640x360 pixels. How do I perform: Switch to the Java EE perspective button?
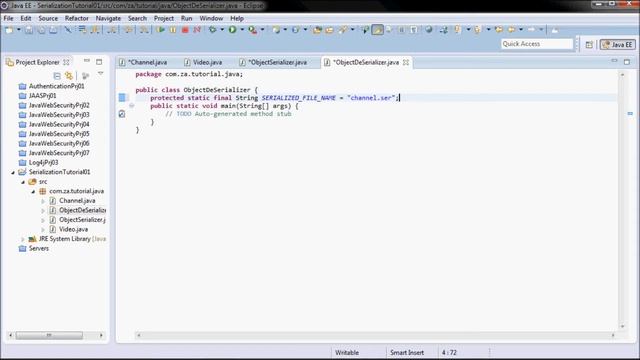(x=618, y=44)
